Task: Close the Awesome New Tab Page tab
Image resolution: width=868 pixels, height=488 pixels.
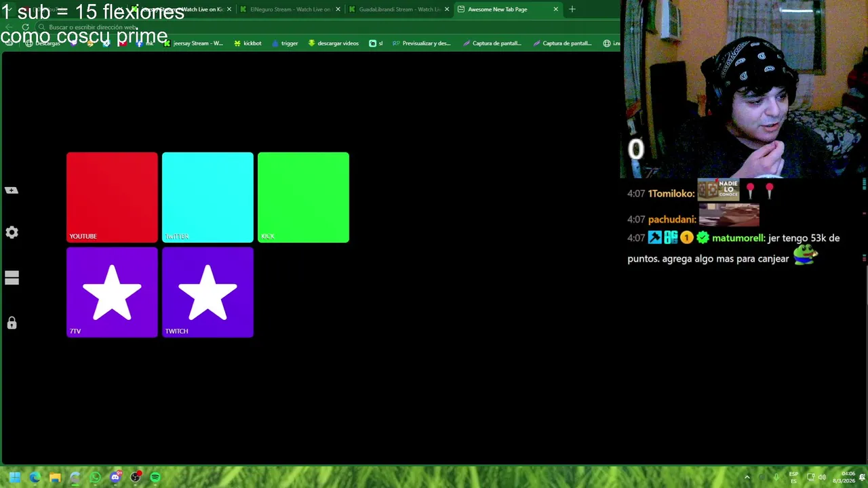Action: tap(556, 9)
